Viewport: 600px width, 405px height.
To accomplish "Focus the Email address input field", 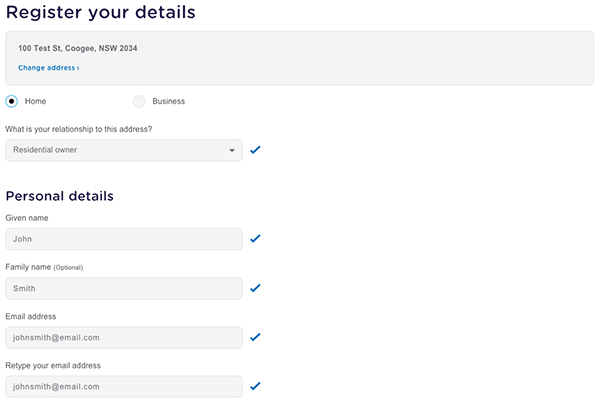I will pyautogui.click(x=123, y=337).
